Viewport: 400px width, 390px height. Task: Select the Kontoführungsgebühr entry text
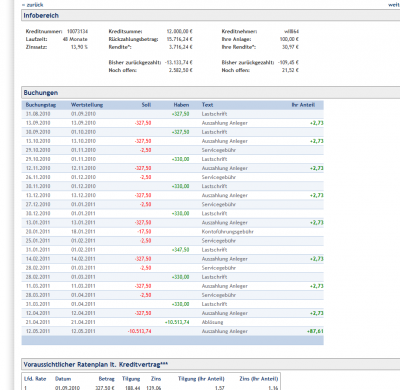[228, 231]
